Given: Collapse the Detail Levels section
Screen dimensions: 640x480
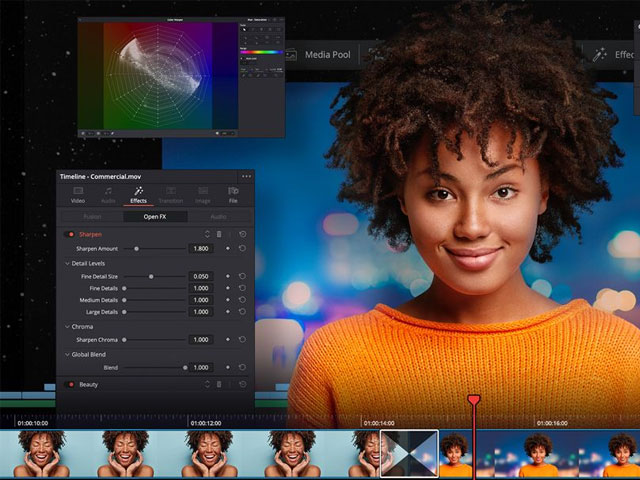Looking at the screenshot, I should [68, 263].
